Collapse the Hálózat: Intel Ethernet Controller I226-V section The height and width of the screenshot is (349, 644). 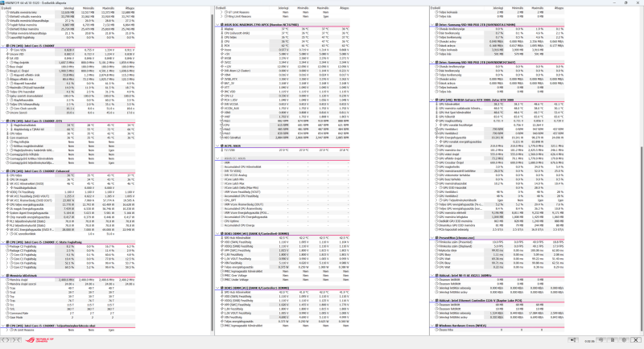coord(432,301)
